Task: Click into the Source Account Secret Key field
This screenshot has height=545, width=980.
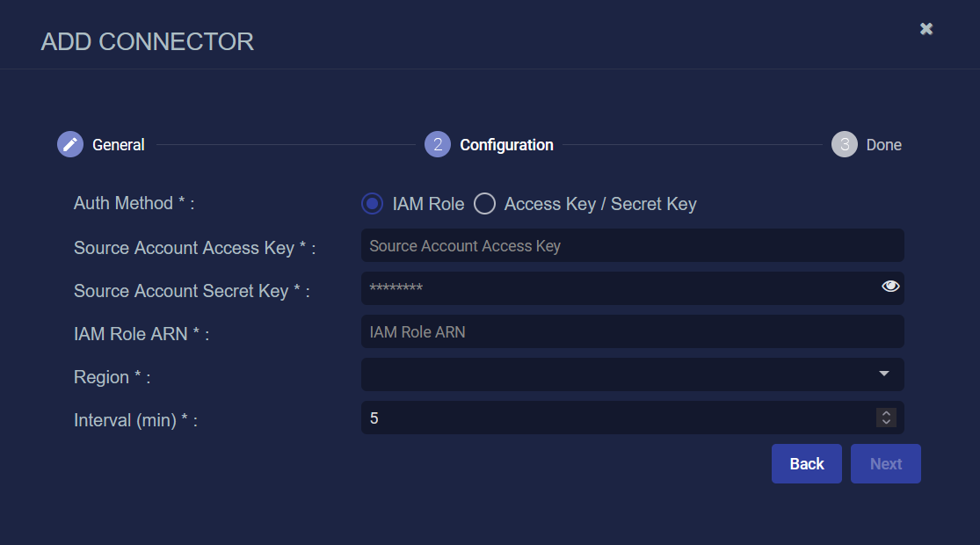Action: coord(615,288)
